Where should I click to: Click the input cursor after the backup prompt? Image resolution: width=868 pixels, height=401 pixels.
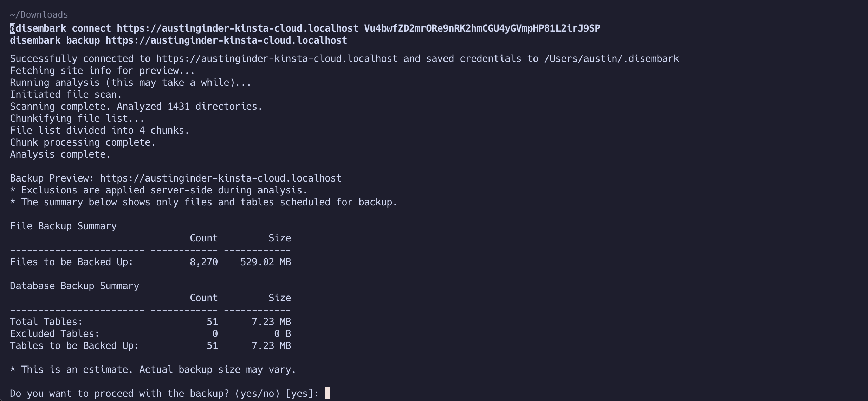pos(327,393)
